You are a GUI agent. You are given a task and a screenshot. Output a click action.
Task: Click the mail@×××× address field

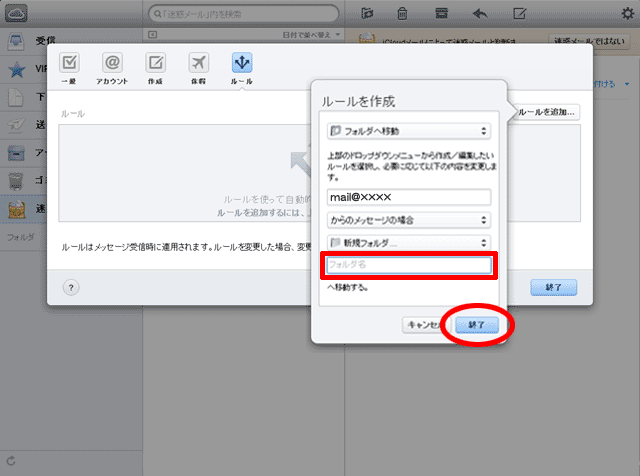409,198
